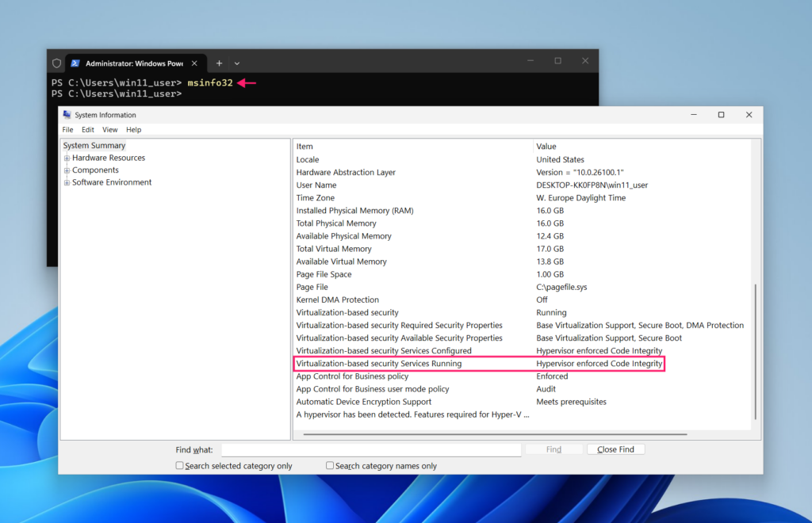Screen dimensions: 812x523
Task: Close the terminal window
Action: point(585,60)
